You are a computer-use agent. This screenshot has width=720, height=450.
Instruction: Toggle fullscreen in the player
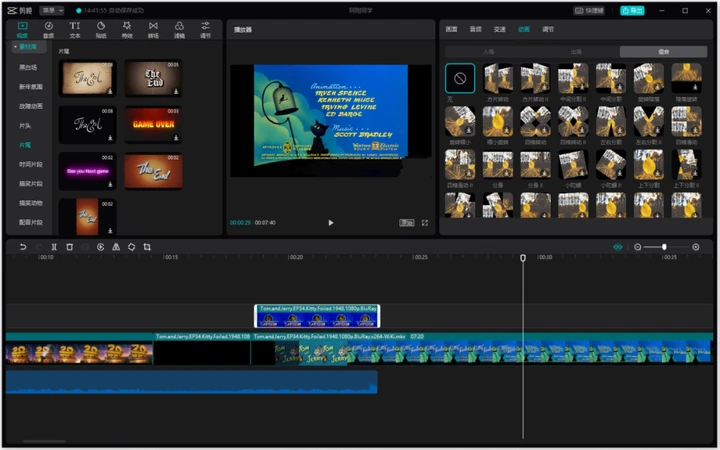click(424, 223)
